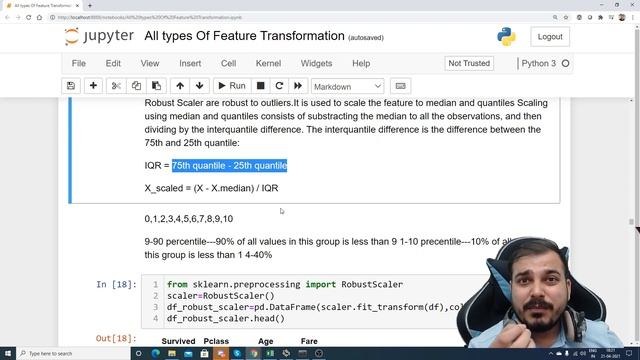Open the browser extensions puzzle icon
Viewport: 640px width, 360px height.
(x=600, y=17)
